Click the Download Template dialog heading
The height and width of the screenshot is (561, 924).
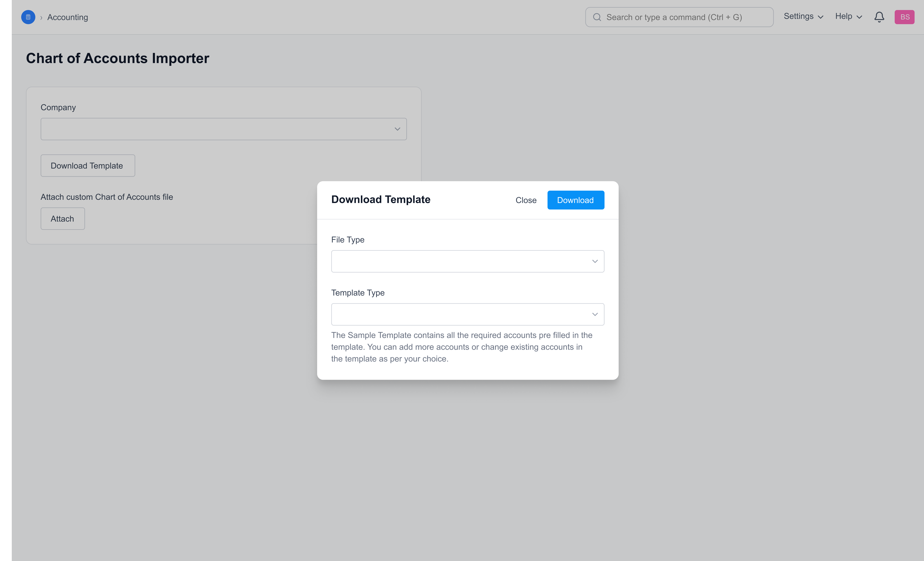click(381, 200)
